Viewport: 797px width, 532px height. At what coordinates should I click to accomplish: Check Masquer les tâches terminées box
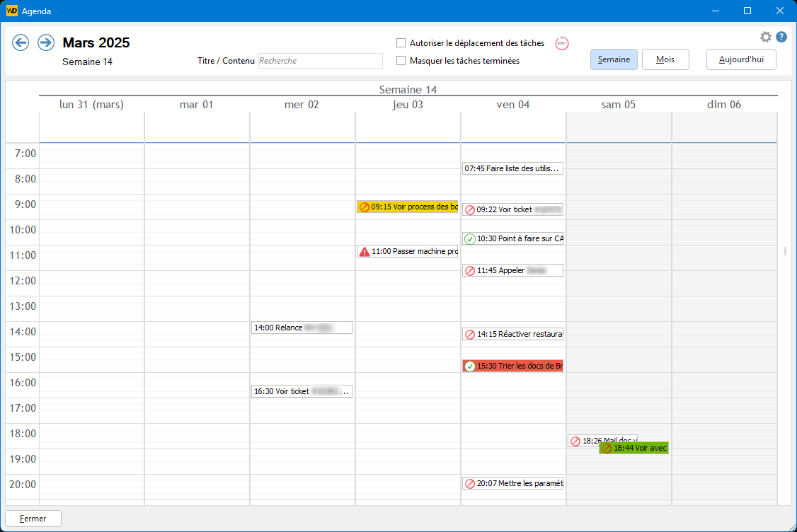click(x=401, y=61)
